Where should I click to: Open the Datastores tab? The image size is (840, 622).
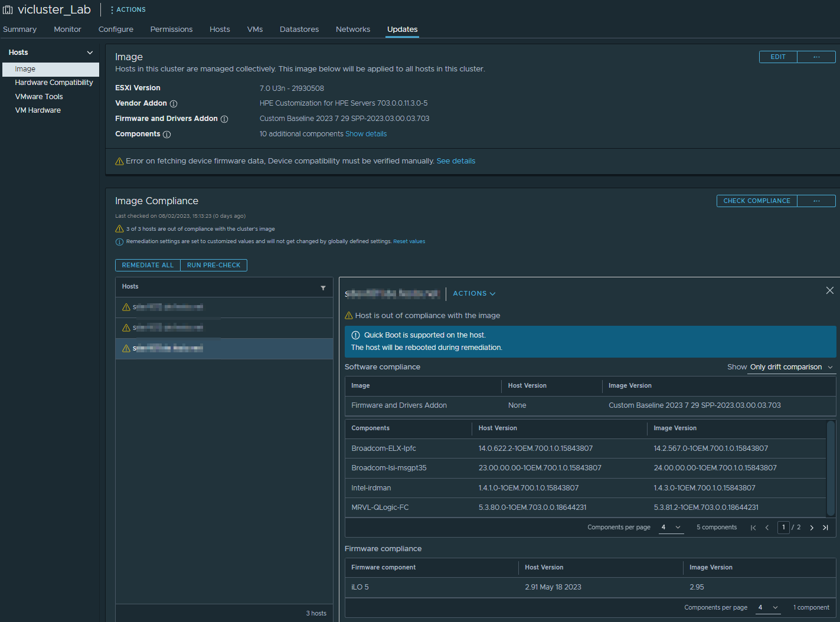click(x=299, y=30)
